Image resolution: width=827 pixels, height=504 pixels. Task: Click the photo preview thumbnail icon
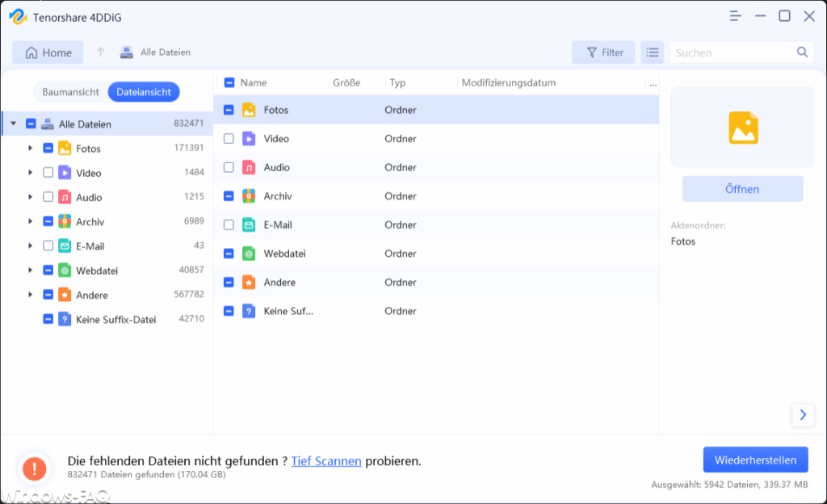point(743,128)
